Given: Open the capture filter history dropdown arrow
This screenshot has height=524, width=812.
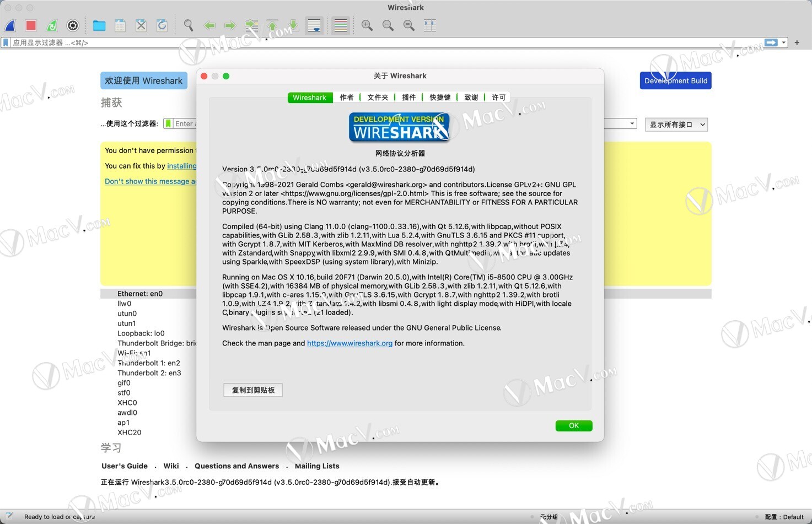Looking at the screenshot, I should click(x=632, y=124).
